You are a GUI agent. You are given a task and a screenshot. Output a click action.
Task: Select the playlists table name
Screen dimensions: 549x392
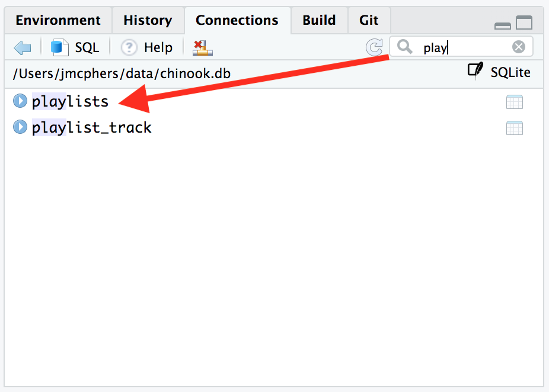point(71,102)
